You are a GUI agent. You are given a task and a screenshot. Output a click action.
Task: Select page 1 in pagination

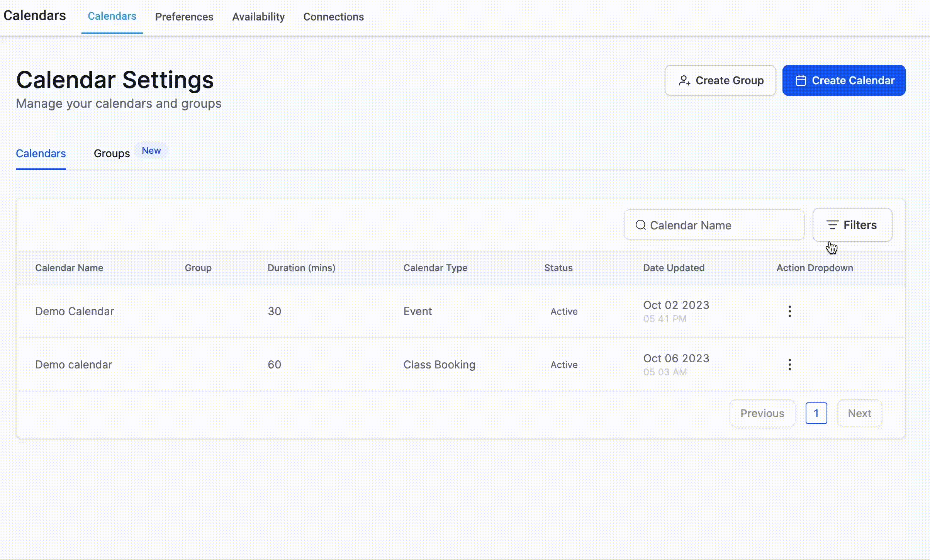click(x=816, y=413)
